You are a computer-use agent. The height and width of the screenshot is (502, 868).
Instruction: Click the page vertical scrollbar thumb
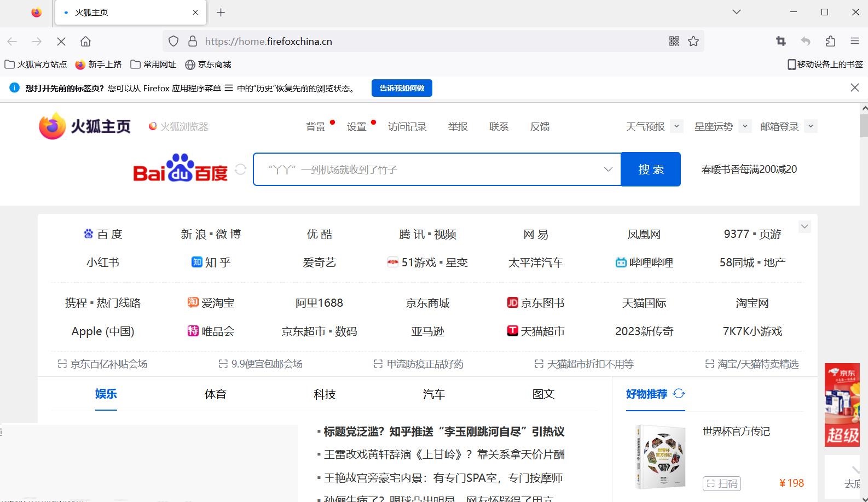(864, 126)
